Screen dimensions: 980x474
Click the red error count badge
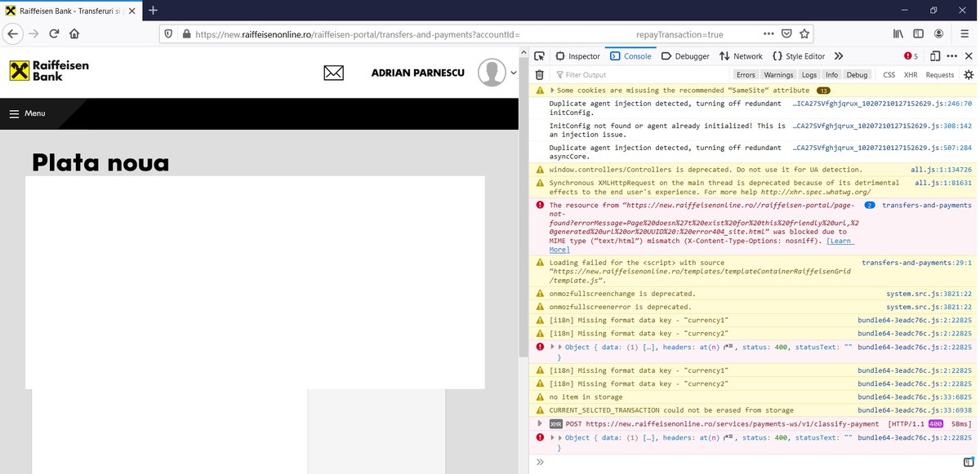pos(911,56)
